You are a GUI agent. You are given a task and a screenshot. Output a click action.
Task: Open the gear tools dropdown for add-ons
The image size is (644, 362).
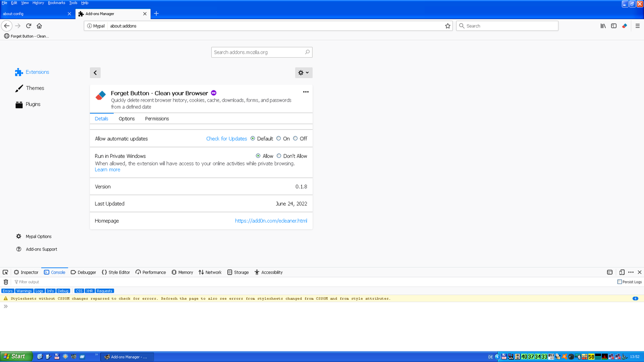point(304,72)
